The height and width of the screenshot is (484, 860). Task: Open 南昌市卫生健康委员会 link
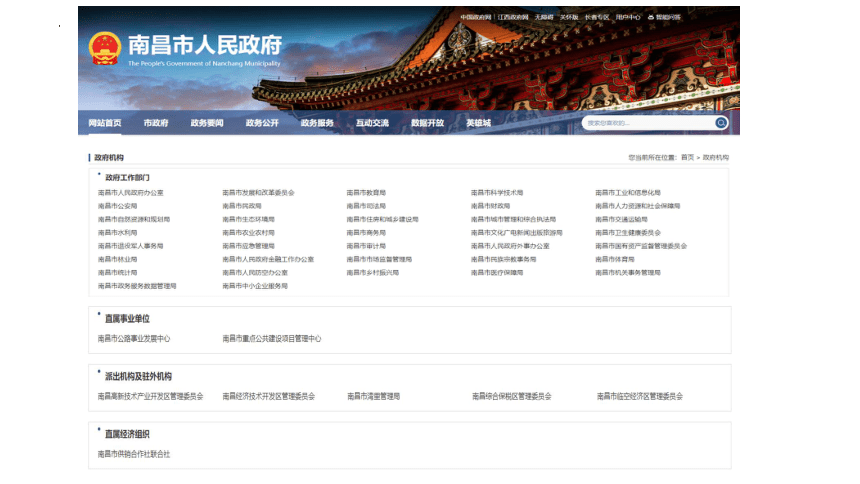click(627, 233)
